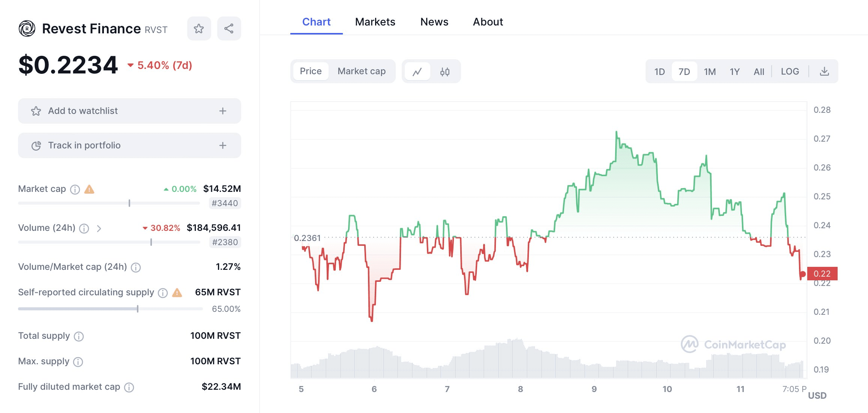Screen dimensions: 868x413
Task: Switch chart to Market cap
Action: click(x=361, y=71)
